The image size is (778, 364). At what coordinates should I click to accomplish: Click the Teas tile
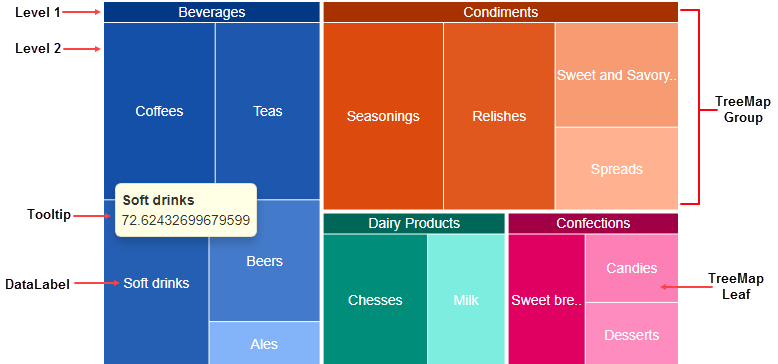coord(267,111)
